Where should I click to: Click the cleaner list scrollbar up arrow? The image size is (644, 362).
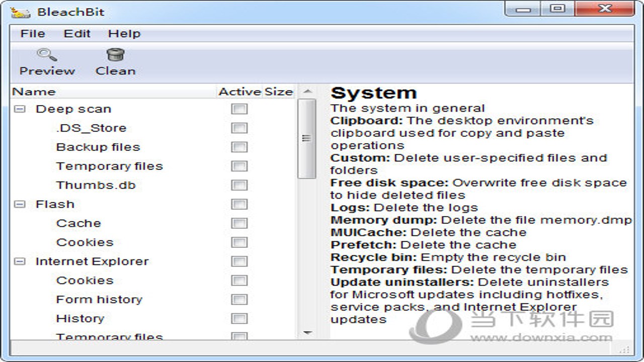pyautogui.click(x=308, y=92)
